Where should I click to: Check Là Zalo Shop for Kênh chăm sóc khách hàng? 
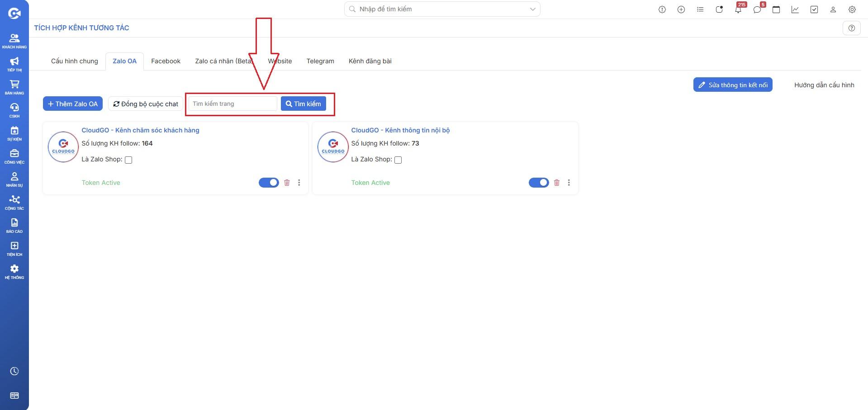pos(128,160)
